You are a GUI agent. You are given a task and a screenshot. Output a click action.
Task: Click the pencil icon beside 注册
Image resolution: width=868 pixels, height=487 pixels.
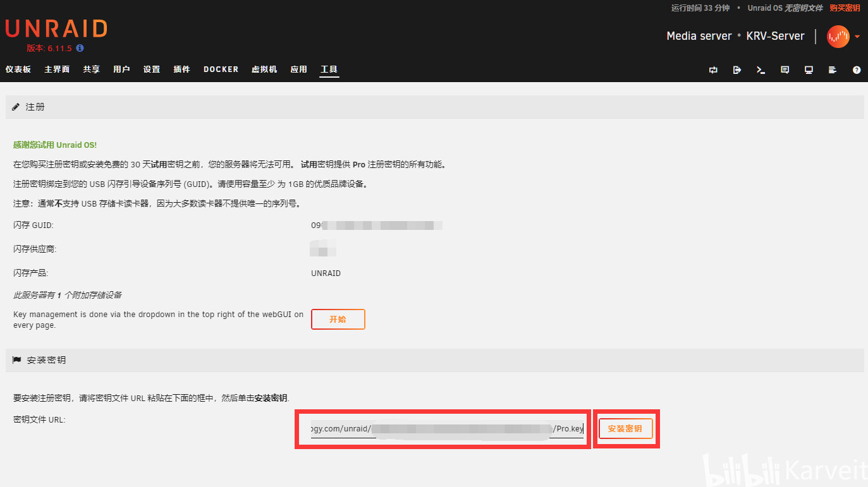pyautogui.click(x=16, y=107)
